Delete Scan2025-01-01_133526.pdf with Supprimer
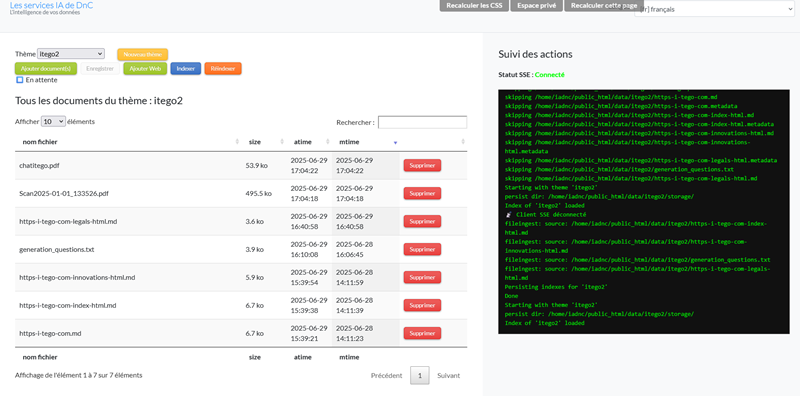Viewport: 800px width, 396px height. [422, 193]
